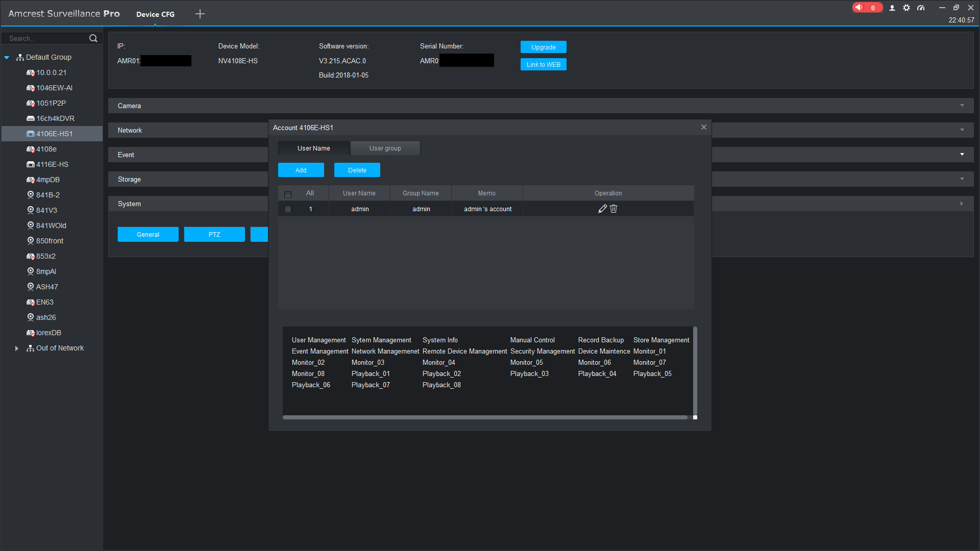Click the vertical scrollbar in permissions list
This screenshot has width=980, height=551.
[x=695, y=370]
